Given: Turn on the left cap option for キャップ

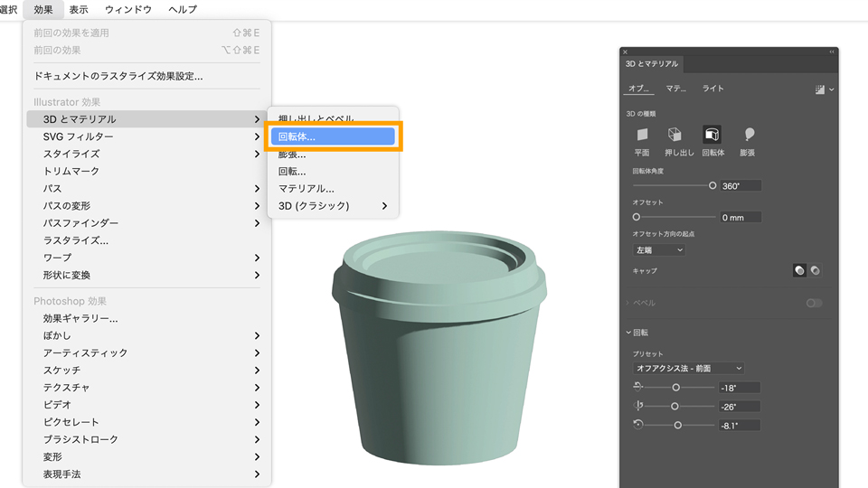Looking at the screenshot, I should point(798,270).
